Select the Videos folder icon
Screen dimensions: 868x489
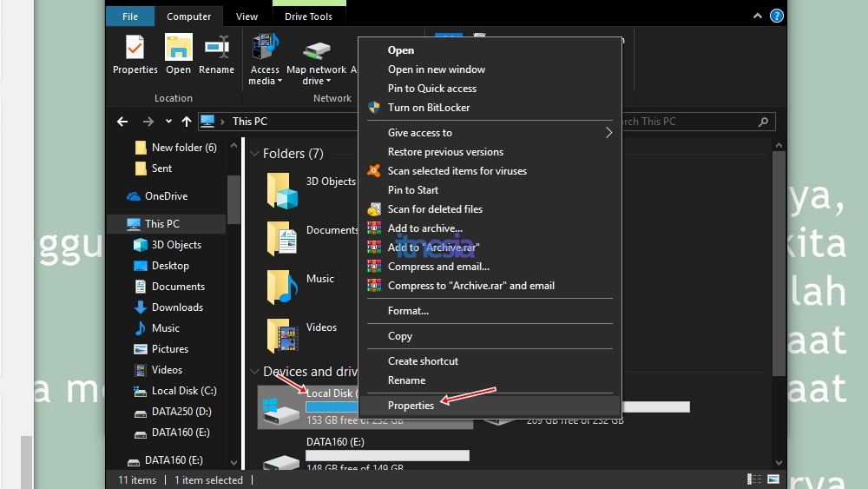point(282,335)
